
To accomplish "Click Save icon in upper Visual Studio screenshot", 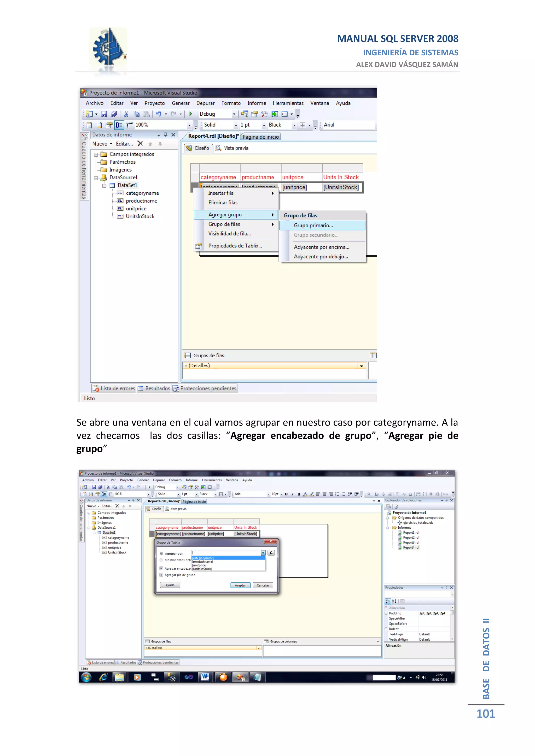I will click(x=104, y=114).
